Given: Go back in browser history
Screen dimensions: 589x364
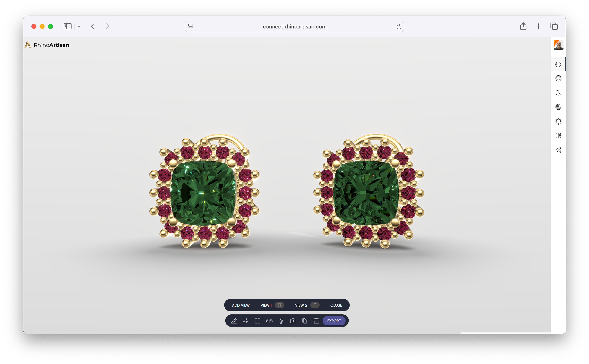Looking at the screenshot, I should (x=93, y=26).
